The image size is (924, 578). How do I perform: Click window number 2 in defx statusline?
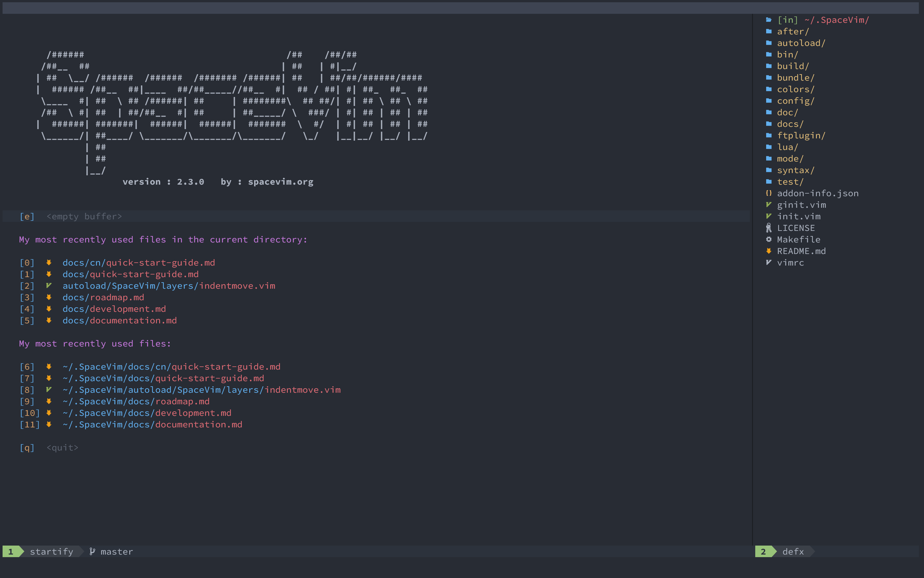tap(763, 552)
